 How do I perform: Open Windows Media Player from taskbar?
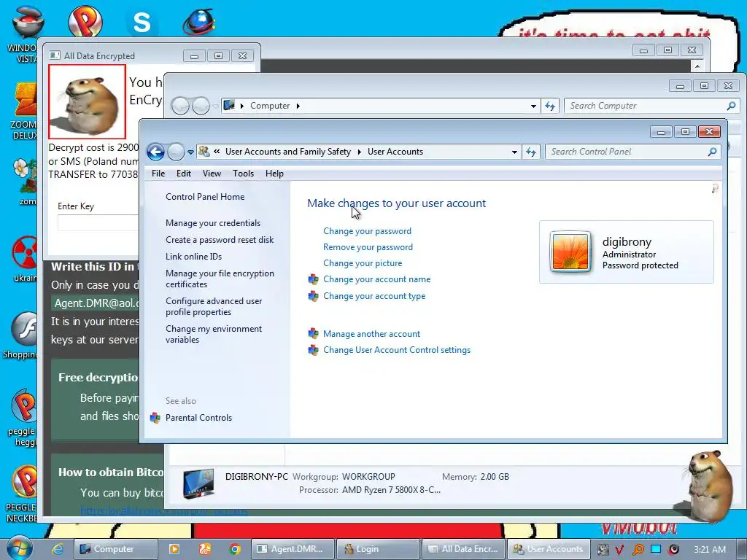click(174, 548)
